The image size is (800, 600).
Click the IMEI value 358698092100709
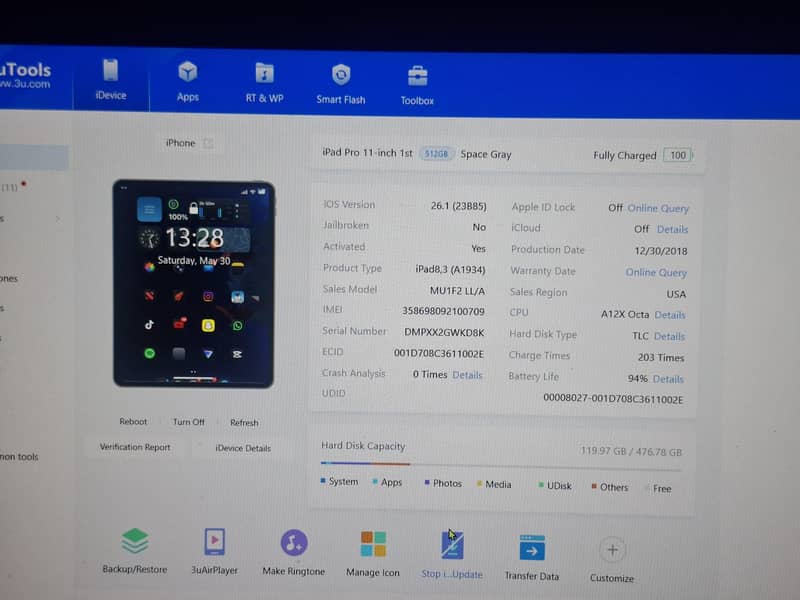pos(443,311)
